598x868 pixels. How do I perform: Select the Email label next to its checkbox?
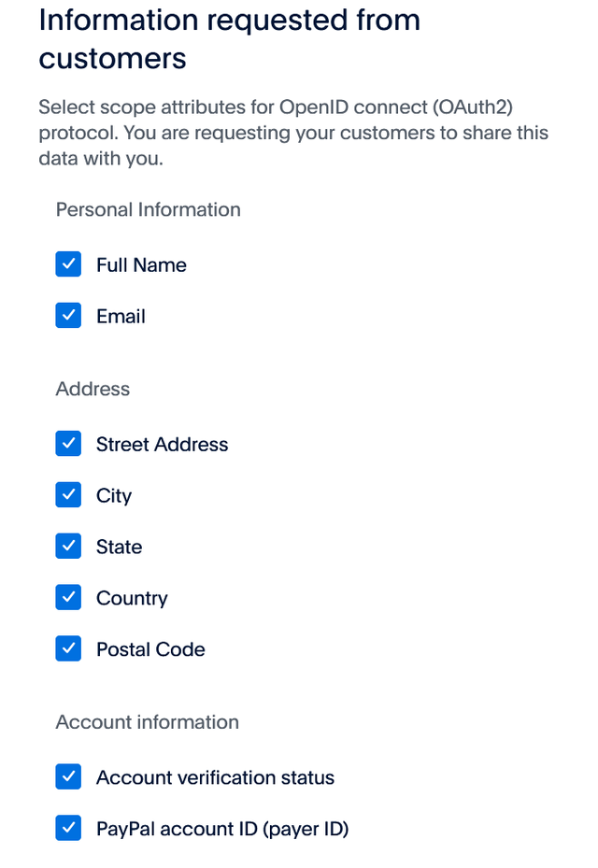tap(121, 316)
